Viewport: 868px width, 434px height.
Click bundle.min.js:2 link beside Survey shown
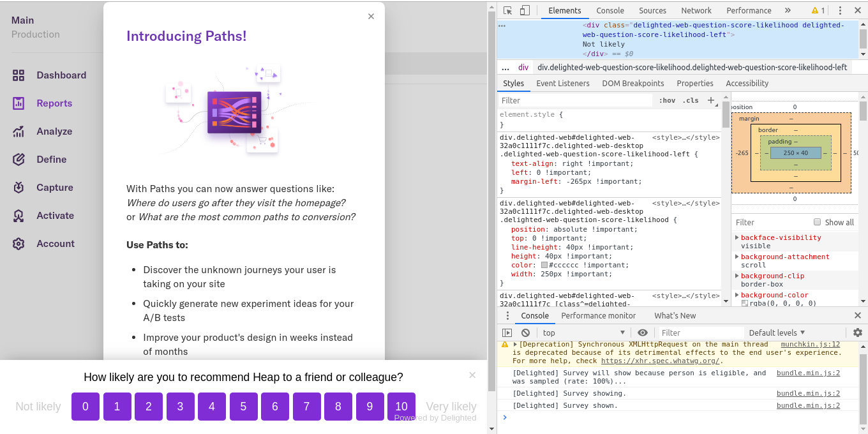(x=808, y=406)
